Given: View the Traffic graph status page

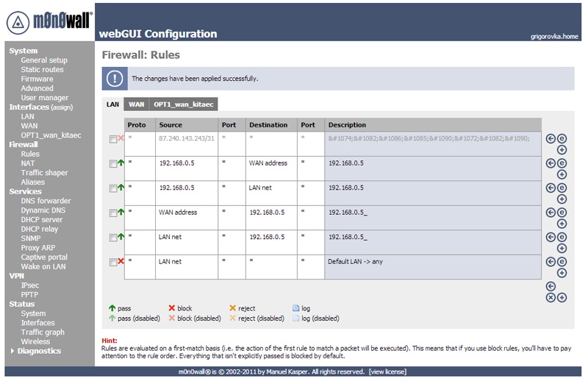Looking at the screenshot, I should 43,333.
